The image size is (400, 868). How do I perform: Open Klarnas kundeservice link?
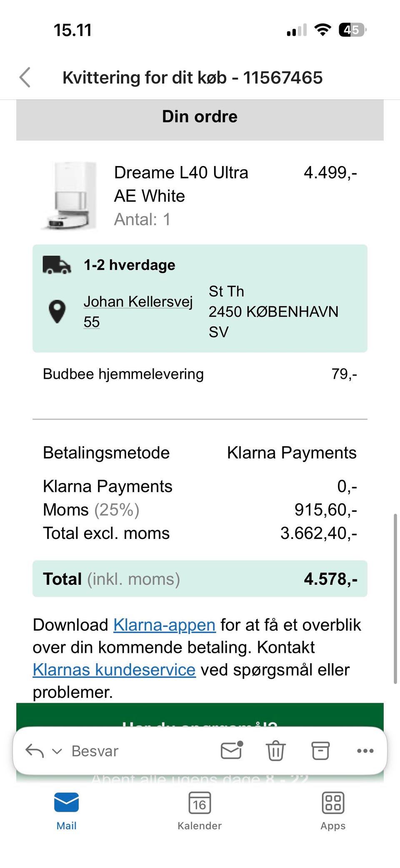[114, 670]
